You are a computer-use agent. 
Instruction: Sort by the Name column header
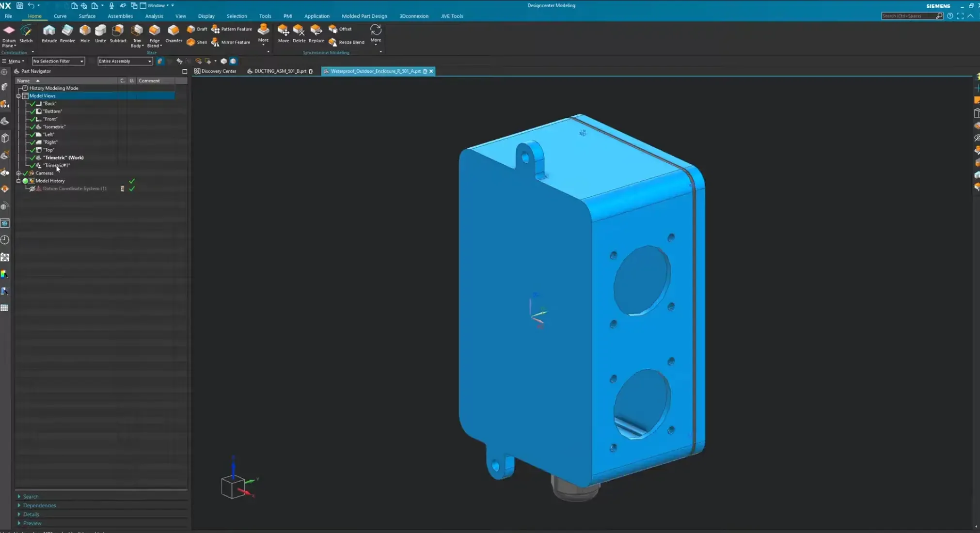tap(66, 81)
